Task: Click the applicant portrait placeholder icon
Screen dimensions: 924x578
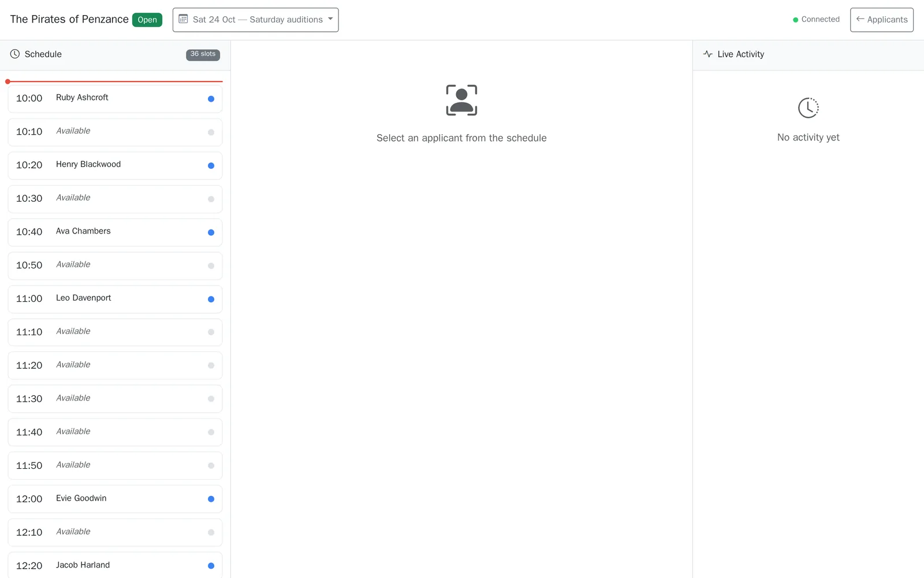Action: [461, 100]
